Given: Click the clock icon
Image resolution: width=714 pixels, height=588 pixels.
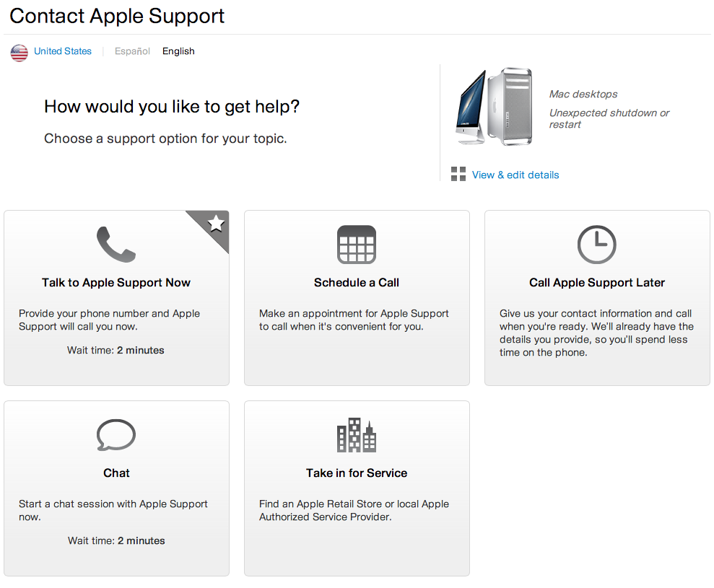Looking at the screenshot, I should pyautogui.click(x=597, y=245).
